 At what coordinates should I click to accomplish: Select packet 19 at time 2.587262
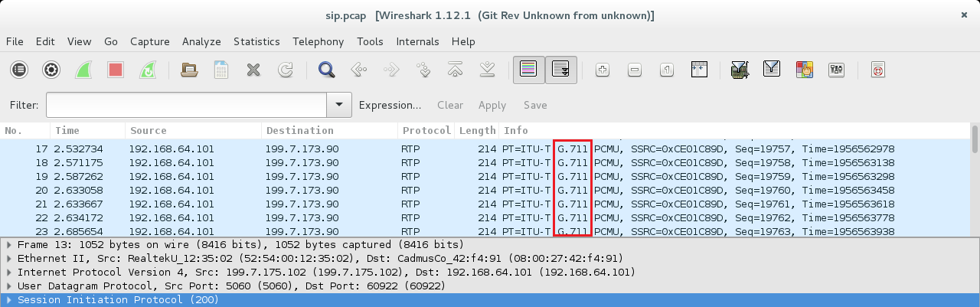coord(484,176)
